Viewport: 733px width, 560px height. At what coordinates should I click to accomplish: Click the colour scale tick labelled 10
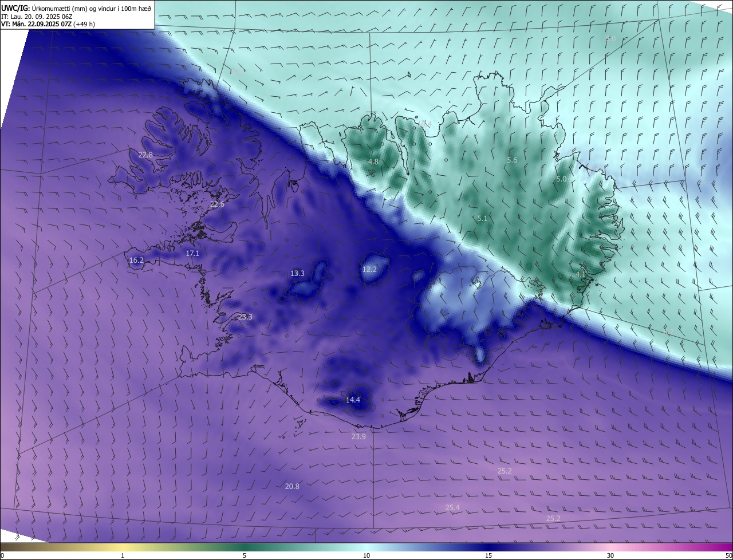click(366, 555)
